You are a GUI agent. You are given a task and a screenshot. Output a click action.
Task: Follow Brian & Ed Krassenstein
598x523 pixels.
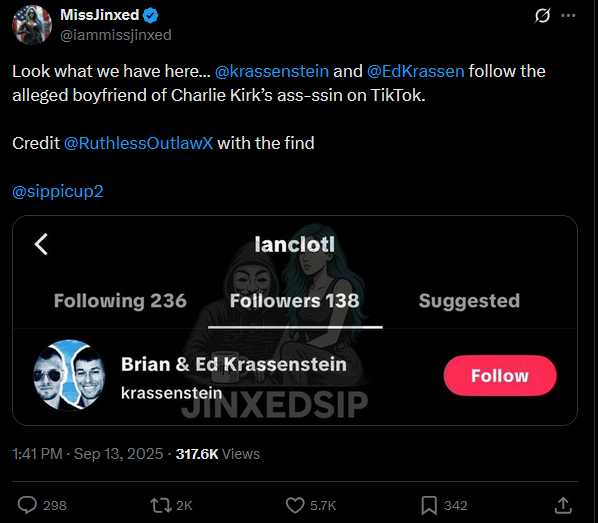pyautogui.click(x=500, y=375)
